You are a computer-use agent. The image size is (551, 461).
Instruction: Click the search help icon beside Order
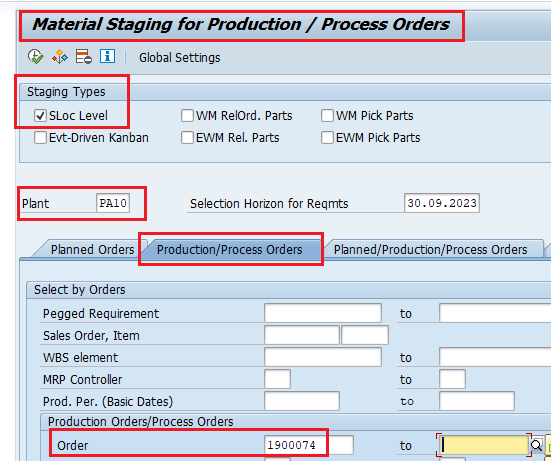point(536,445)
